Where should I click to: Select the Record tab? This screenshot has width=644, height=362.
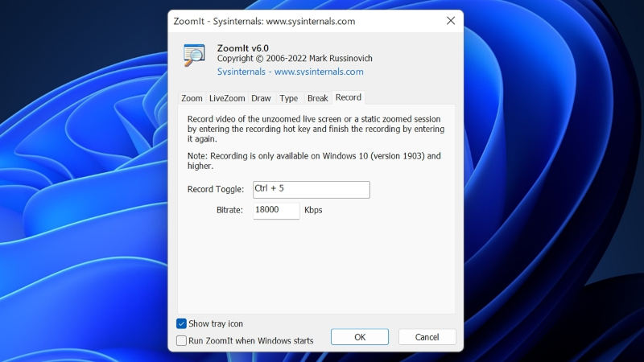tap(349, 97)
